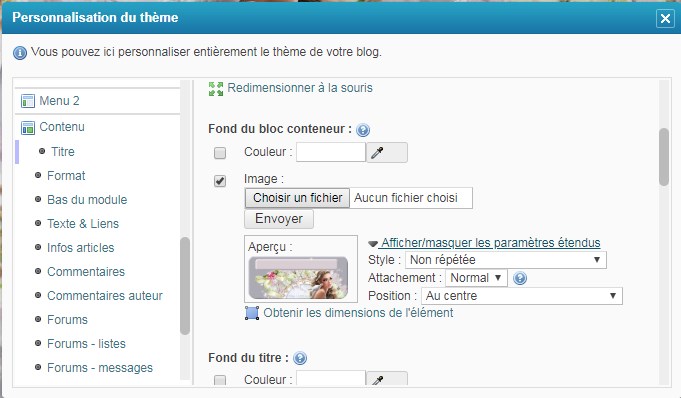The image size is (681, 398).
Task: Expand the Position dropdown showing Au centre
Action: 522,296
